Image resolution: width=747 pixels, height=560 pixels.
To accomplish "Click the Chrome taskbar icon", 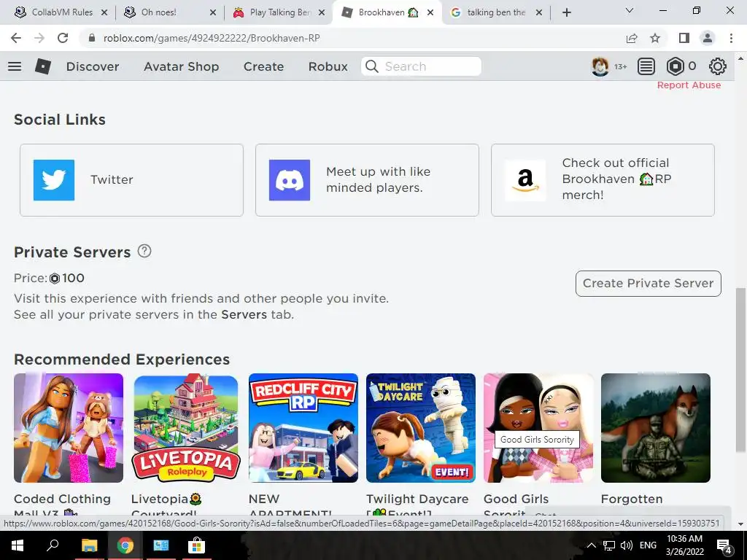I will pyautogui.click(x=125, y=545).
